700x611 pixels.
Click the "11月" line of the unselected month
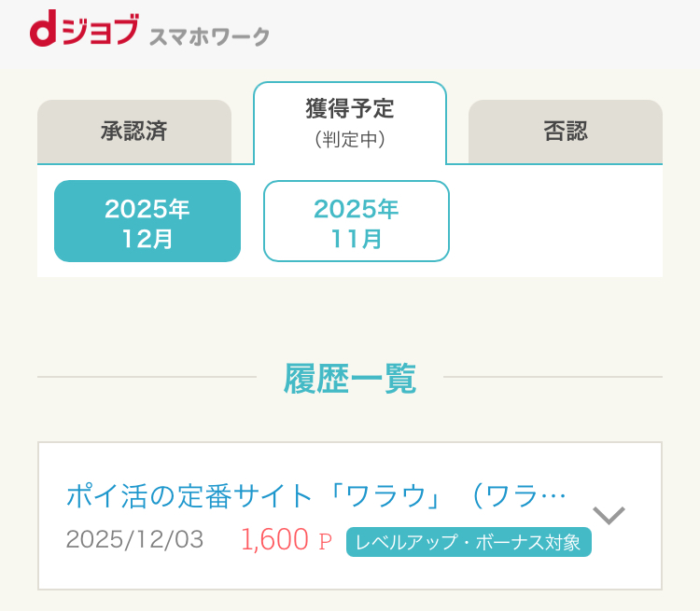pos(357,238)
